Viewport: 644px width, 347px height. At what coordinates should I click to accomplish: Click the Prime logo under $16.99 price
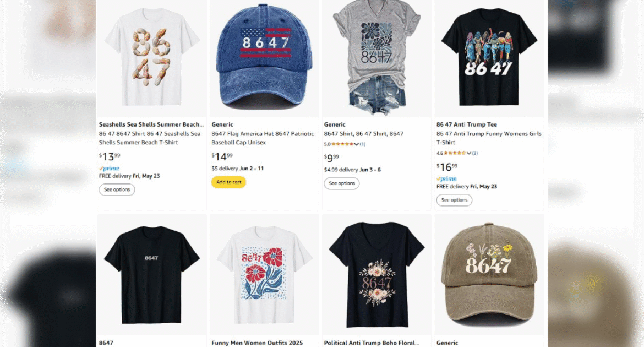pos(446,179)
